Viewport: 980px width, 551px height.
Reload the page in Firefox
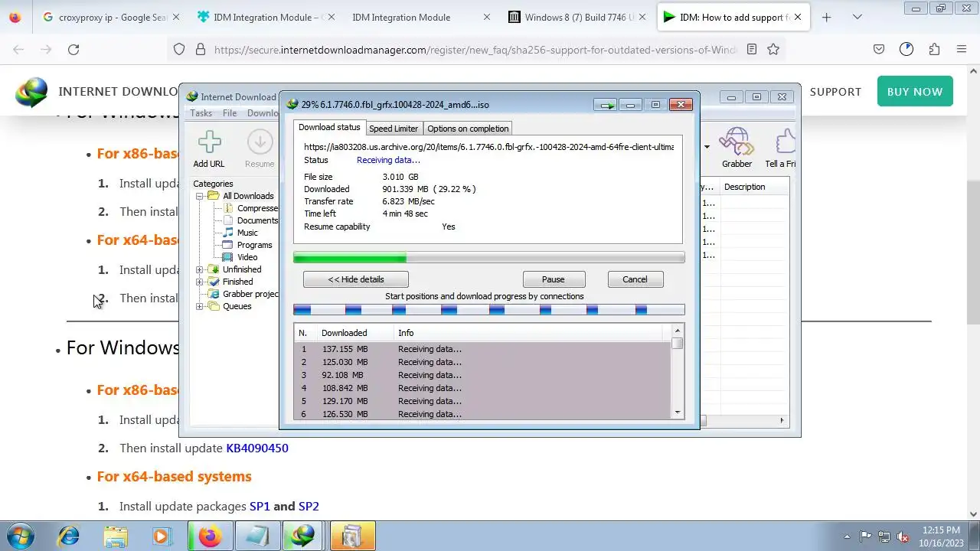pos(73,49)
